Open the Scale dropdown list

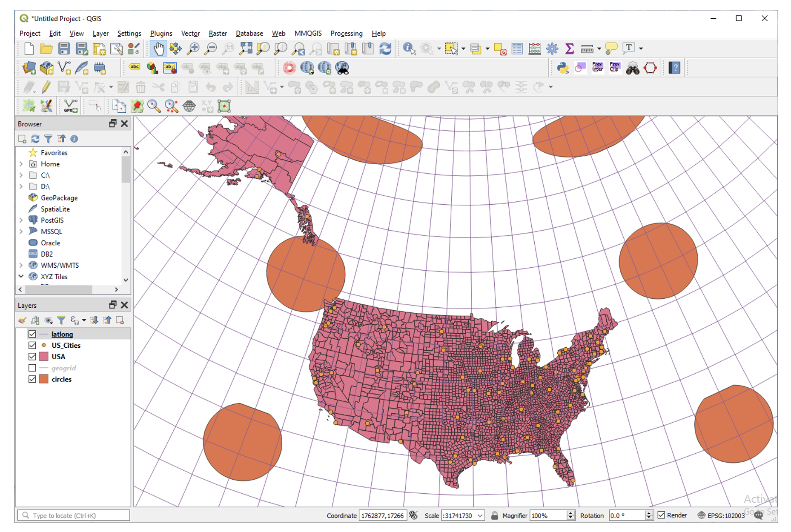coord(480,515)
